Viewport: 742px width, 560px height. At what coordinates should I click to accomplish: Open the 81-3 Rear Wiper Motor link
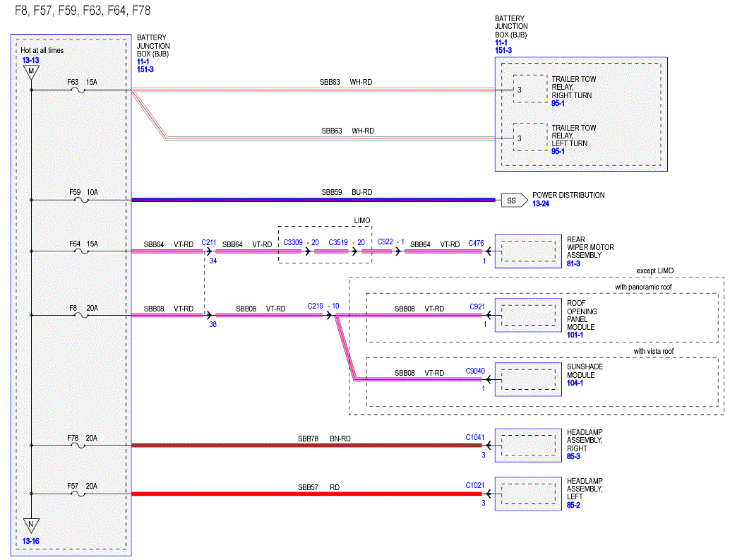573,263
